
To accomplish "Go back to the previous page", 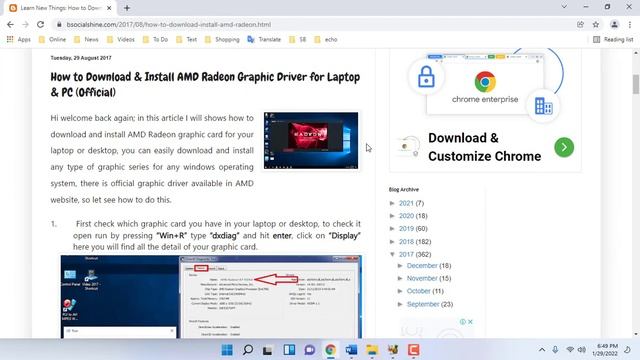I will [x=10, y=24].
